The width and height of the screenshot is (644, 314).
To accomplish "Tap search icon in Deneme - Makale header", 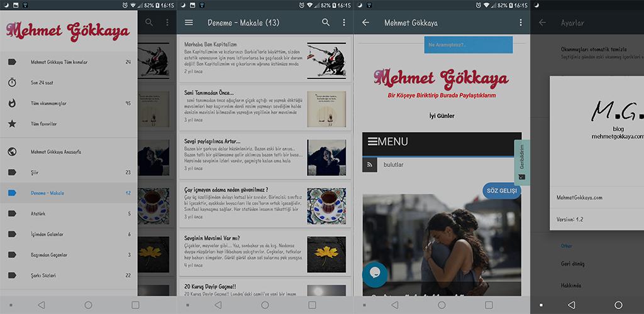I will coord(326,23).
